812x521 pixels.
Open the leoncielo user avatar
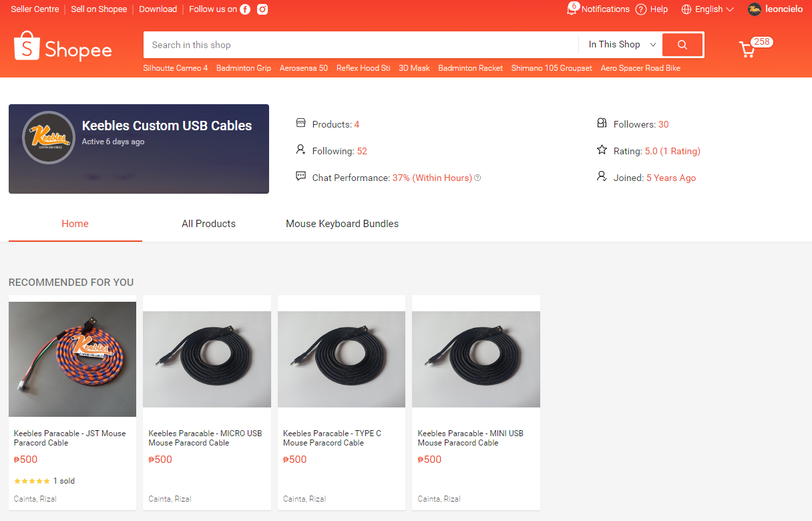click(x=755, y=9)
